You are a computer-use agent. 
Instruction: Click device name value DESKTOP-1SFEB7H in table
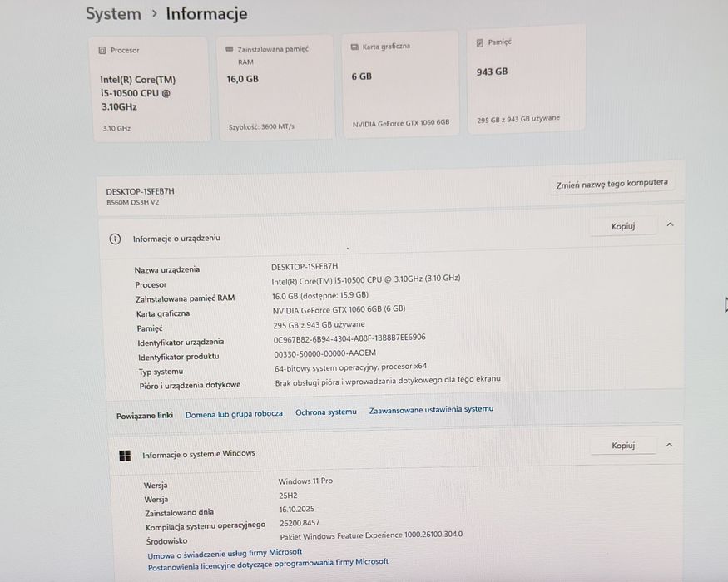click(x=305, y=266)
